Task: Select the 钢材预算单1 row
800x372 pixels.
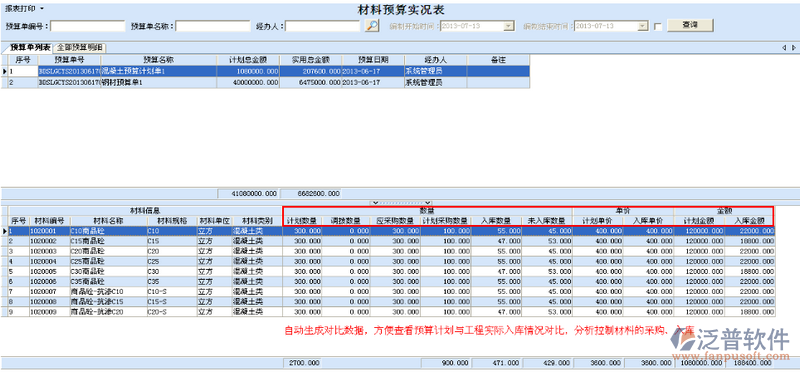Action: (x=265, y=82)
